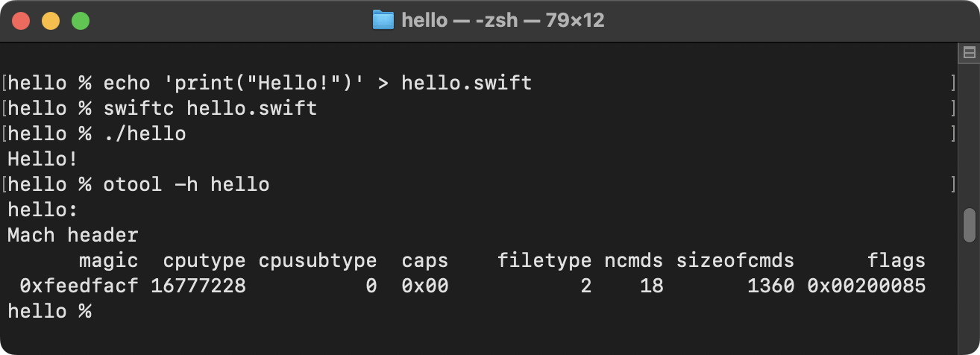Click the Hello! program output line
The image size is (980, 355).
43,159
